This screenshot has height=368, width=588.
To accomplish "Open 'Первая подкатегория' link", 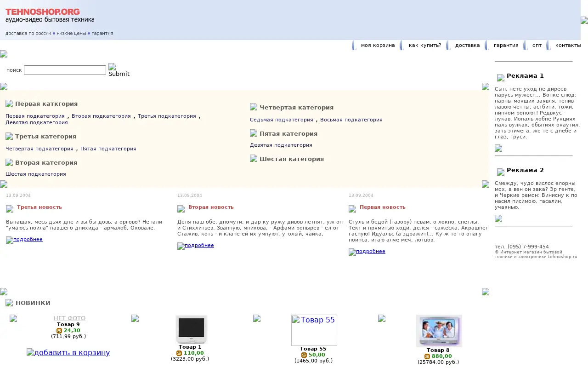I will point(35,116).
